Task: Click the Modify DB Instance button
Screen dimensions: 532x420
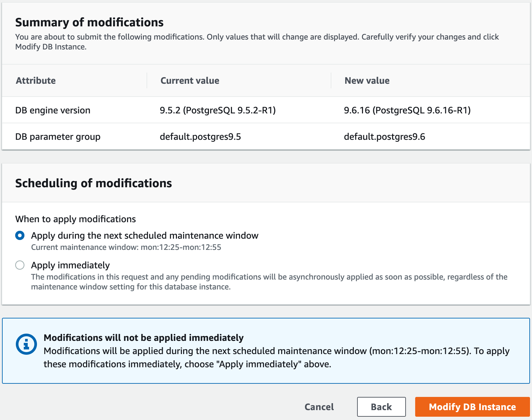Action: [x=472, y=407]
